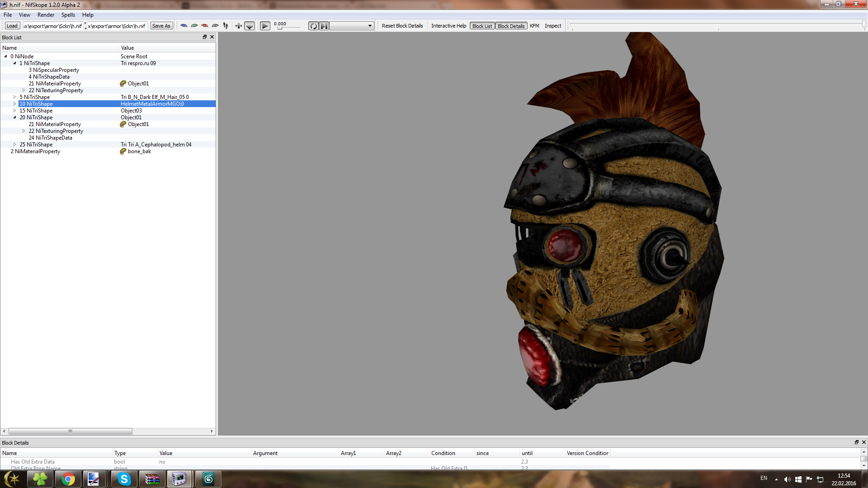Float the Block Details panel
This screenshot has height=488, width=868.
point(856,442)
